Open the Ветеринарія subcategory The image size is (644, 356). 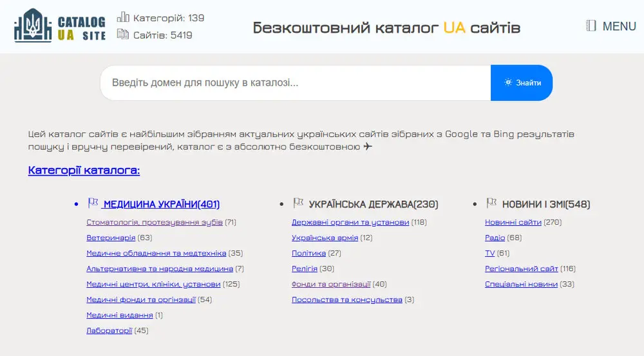pos(111,238)
